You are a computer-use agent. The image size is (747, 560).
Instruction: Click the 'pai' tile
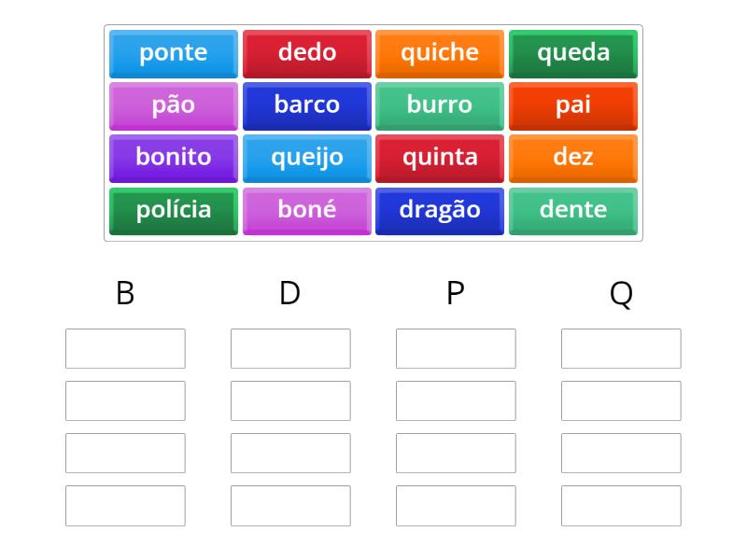click(573, 105)
